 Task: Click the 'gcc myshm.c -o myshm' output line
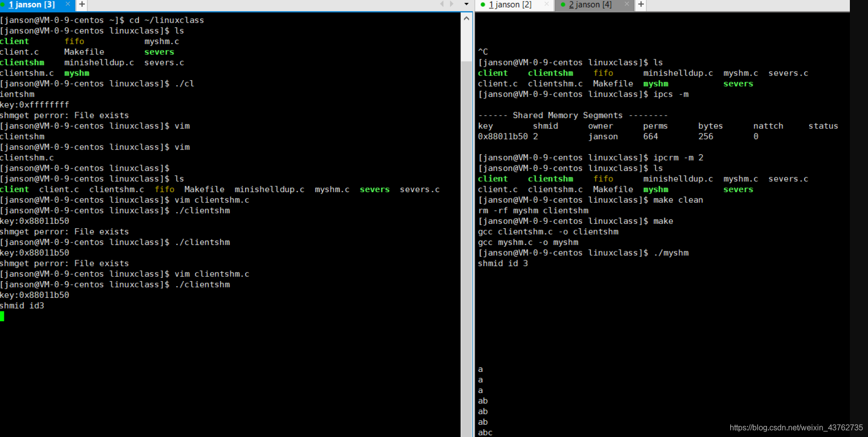click(528, 243)
